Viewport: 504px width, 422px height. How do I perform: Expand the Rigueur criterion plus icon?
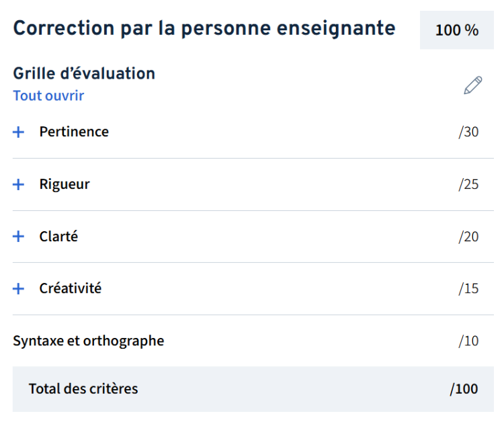click(19, 185)
